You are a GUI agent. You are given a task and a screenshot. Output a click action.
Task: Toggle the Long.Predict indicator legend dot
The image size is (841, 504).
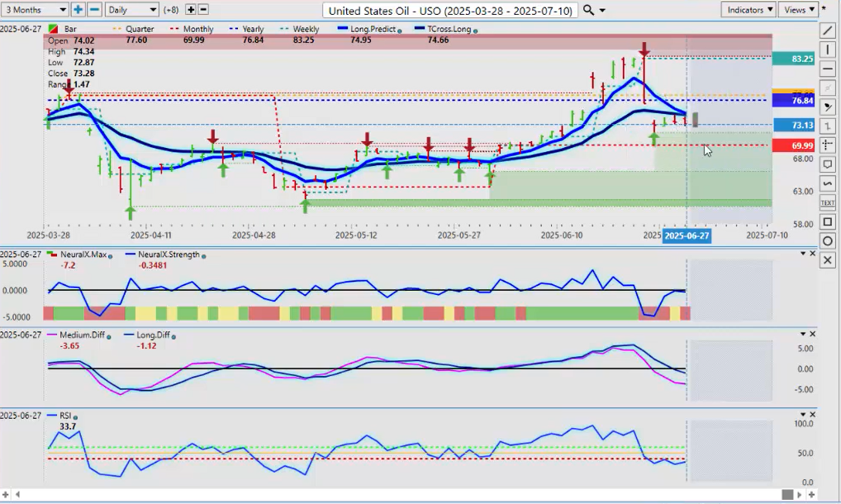[401, 31]
